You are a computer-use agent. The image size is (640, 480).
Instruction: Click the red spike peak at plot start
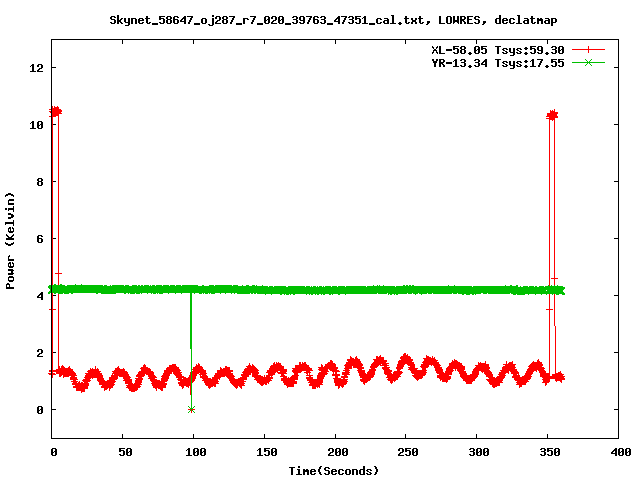(55, 111)
